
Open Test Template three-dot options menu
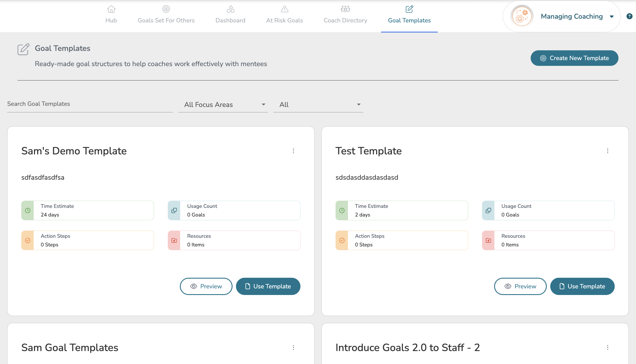coord(608,151)
